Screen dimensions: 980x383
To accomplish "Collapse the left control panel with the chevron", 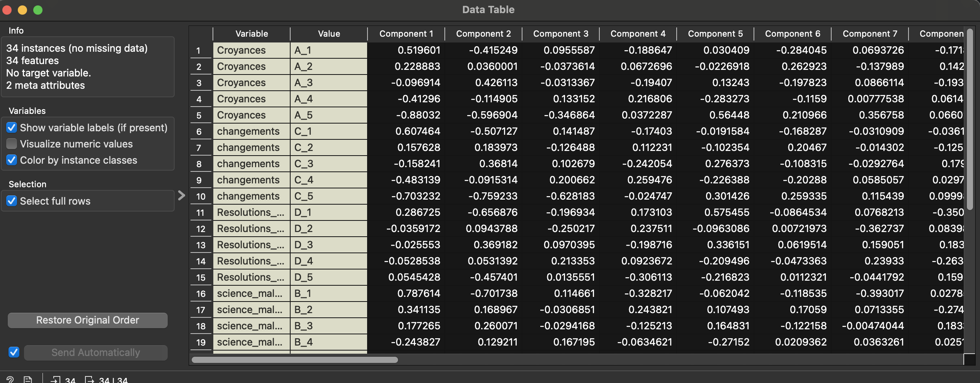I will pyautogui.click(x=181, y=195).
